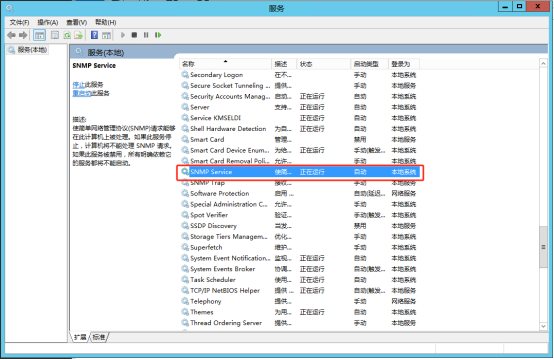Click the 重启动 link to restart the service
554x360 pixels.
click(82, 93)
